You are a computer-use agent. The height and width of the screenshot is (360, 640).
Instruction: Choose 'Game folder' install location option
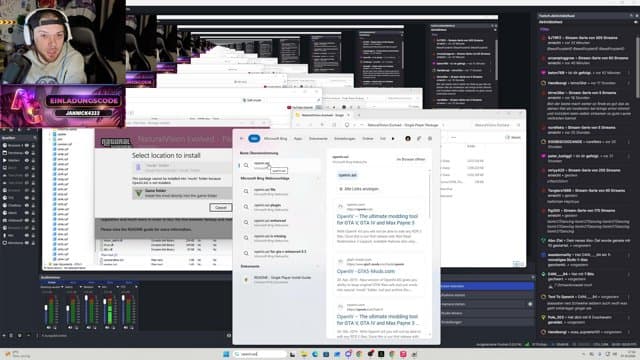click(x=182, y=193)
